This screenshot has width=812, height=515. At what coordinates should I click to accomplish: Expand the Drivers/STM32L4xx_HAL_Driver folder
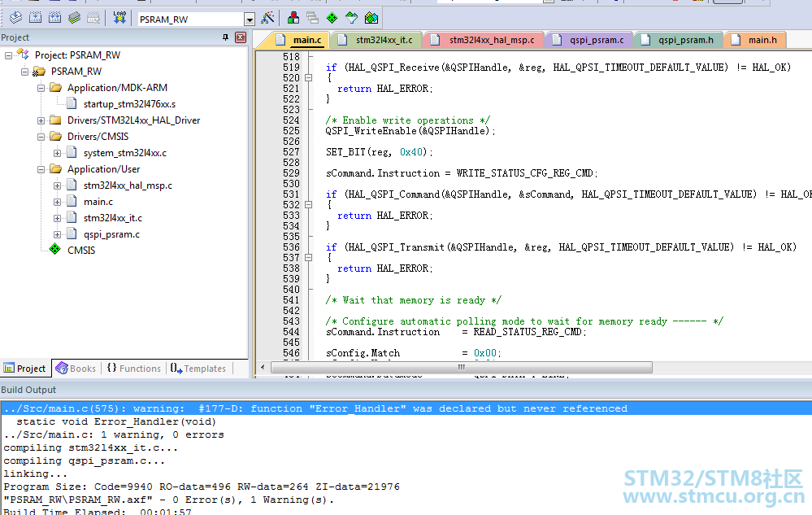(x=41, y=120)
